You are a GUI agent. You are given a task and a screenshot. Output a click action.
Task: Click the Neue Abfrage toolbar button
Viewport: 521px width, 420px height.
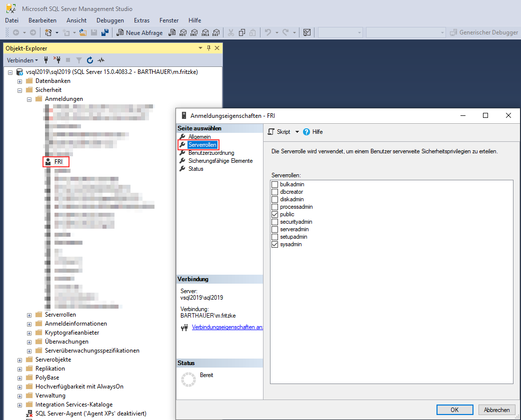click(x=139, y=32)
